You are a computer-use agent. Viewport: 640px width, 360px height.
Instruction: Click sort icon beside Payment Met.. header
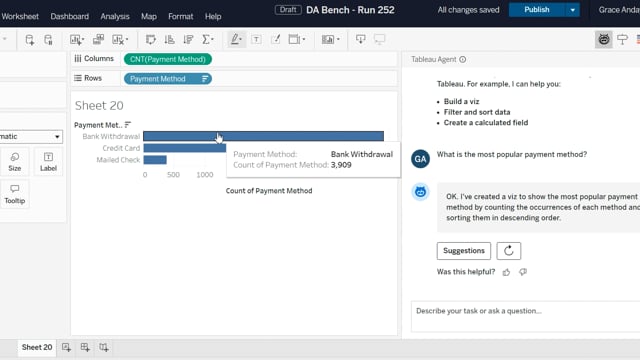pyautogui.click(x=128, y=124)
